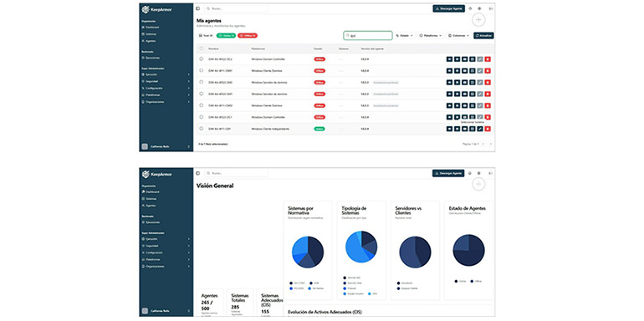Screen dimensions: 644x321
Task: Click grey pencil icon in row ending CMD1
Action: (x=480, y=70)
